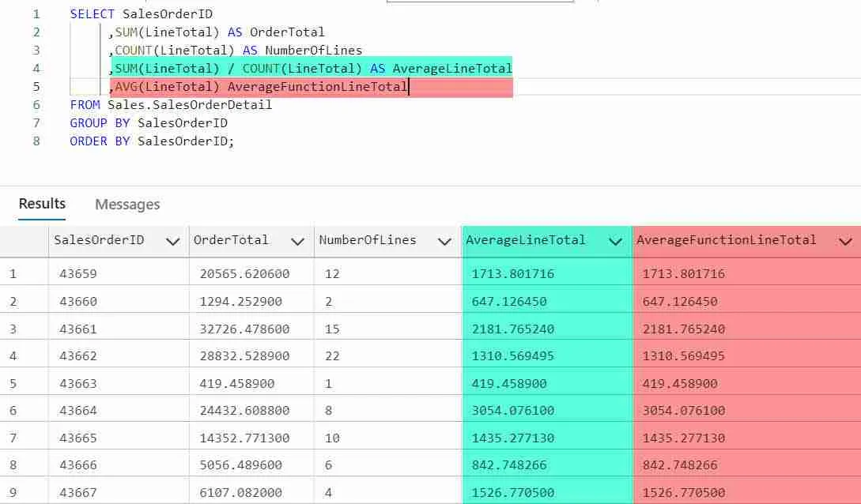Select row number 1 header
The width and height of the screenshot is (861, 504).
coord(13,273)
